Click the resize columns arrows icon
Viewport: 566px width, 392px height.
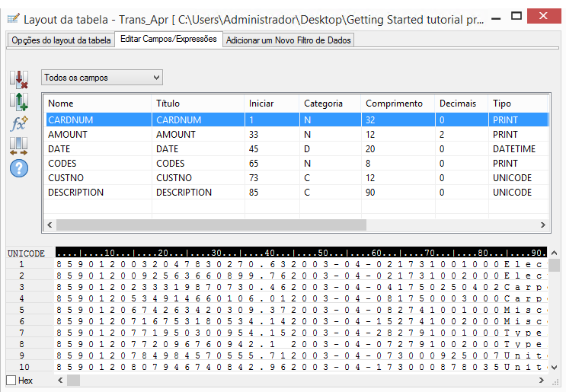(18, 145)
